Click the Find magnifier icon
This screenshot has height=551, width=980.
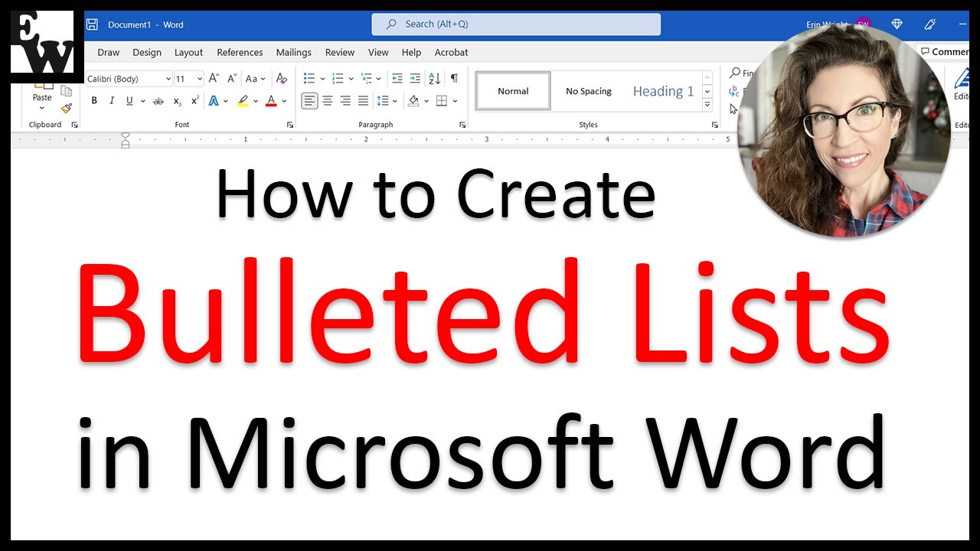(735, 73)
